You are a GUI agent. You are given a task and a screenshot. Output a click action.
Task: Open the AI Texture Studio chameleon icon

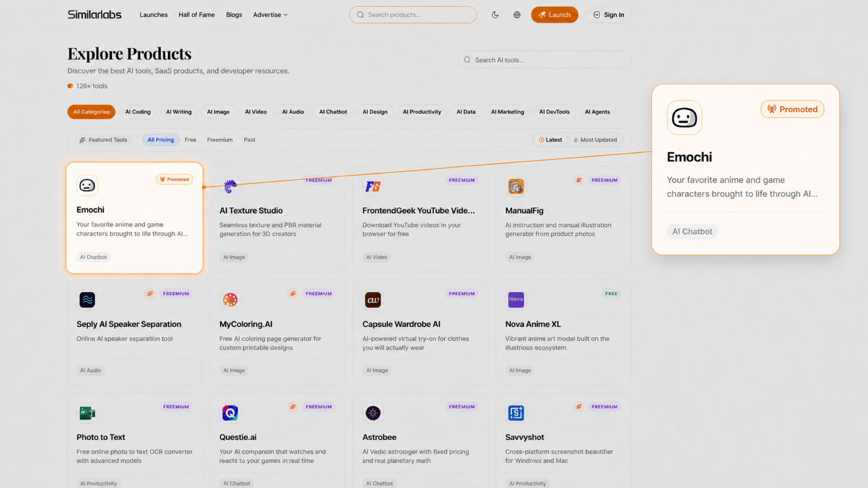click(230, 186)
